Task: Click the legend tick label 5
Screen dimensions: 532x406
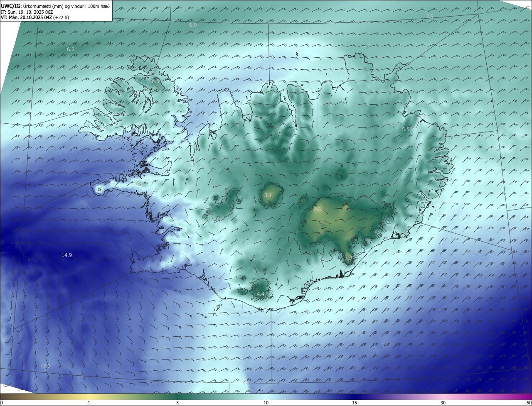Action: coord(177,403)
